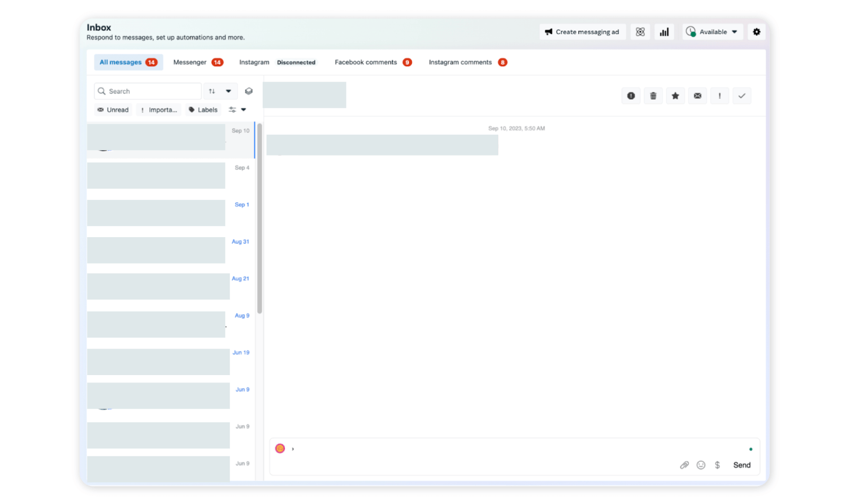Open Inbox settings with the gear icon

[756, 32]
